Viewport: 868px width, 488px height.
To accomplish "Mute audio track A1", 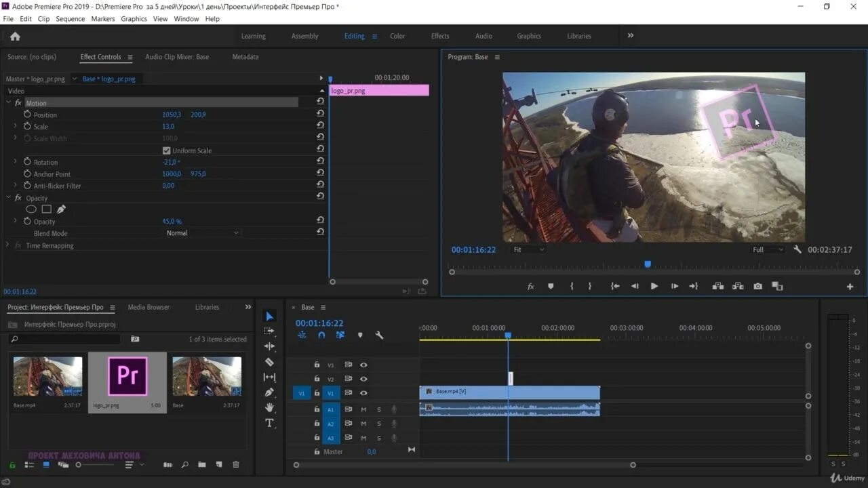I will (x=363, y=409).
